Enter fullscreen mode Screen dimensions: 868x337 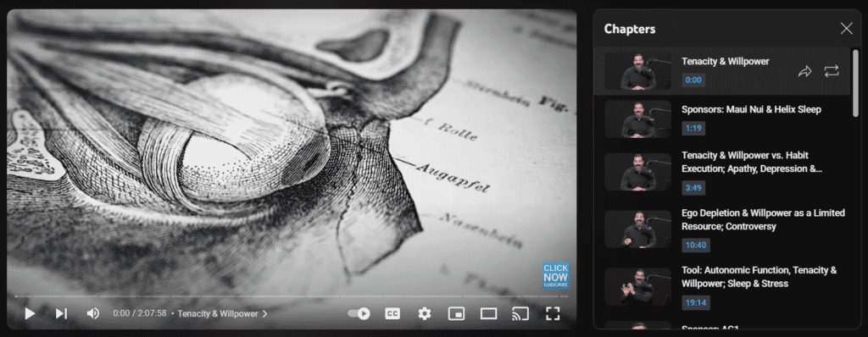pyautogui.click(x=553, y=314)
